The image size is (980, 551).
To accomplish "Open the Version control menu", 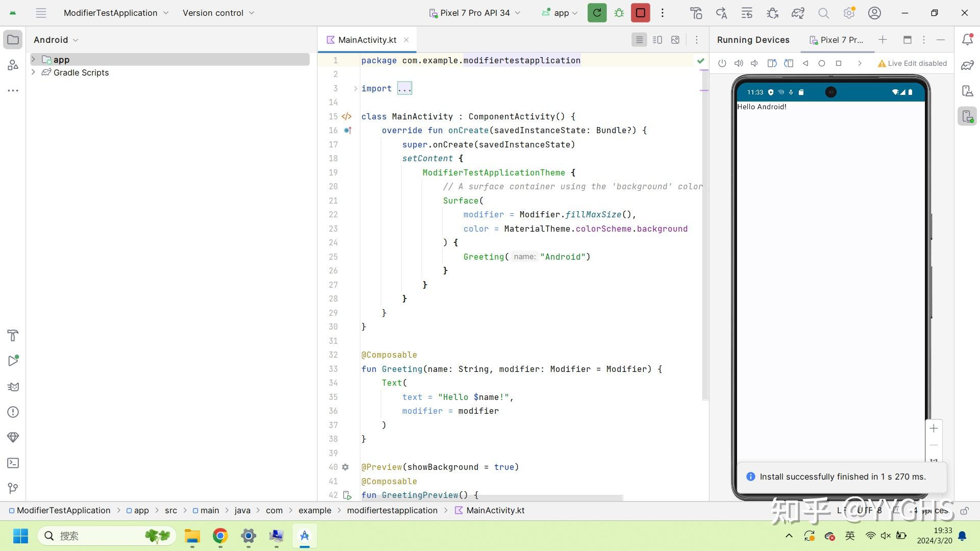I will click(218, 13).
